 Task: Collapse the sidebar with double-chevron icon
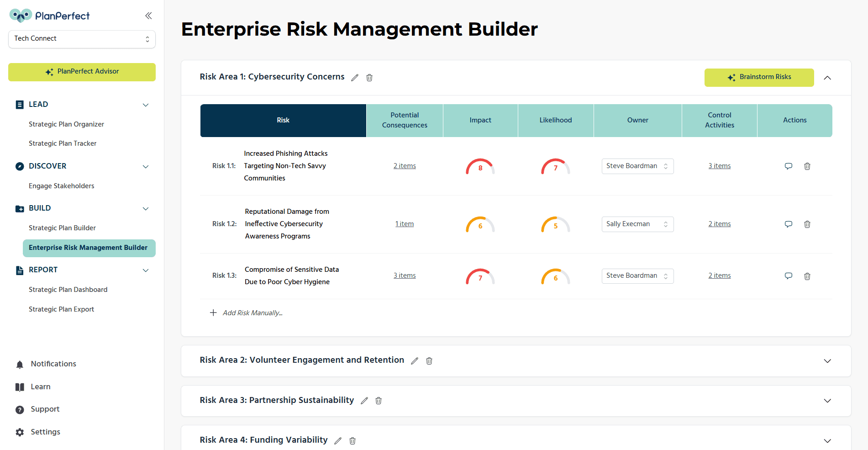[148, 16]
